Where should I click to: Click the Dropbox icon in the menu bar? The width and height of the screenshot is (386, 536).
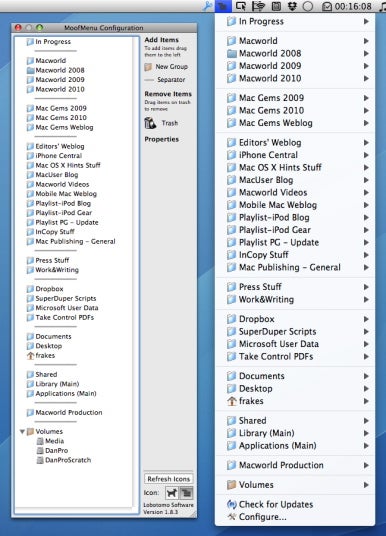(x=292, y=6)
